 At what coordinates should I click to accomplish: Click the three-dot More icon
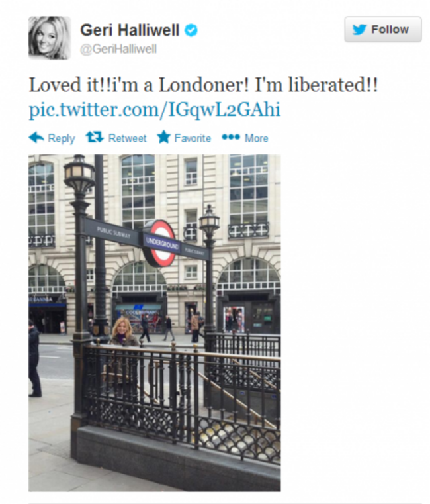(x=231, y=138)
